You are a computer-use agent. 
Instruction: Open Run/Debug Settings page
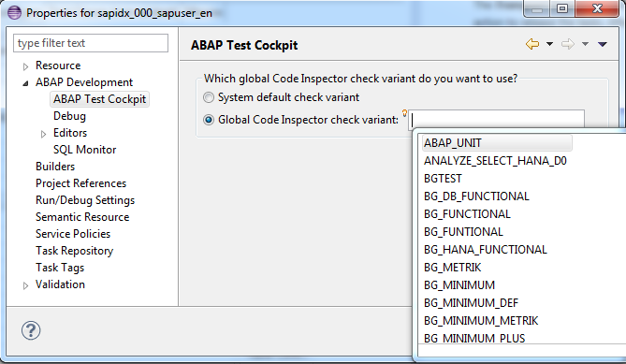[85, 200]
